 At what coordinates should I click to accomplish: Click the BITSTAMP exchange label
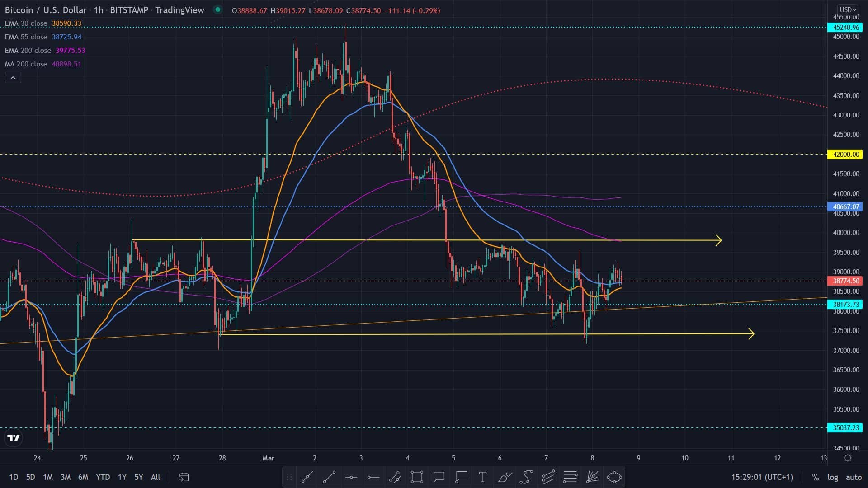pyautogui.click(x=129, y=10)
